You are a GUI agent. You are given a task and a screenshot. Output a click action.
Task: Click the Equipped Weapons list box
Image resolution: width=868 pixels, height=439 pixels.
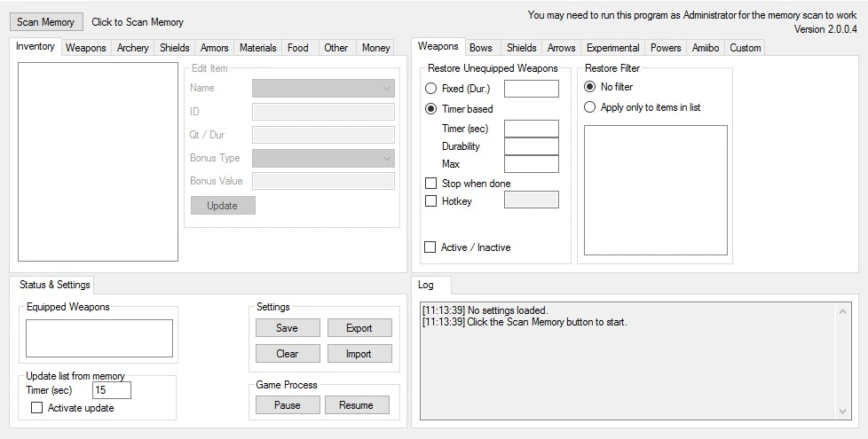pos(99,339)
